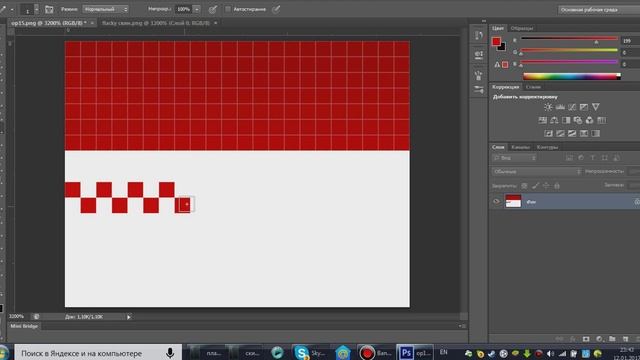This screenshot has width=640, height=360.
Task: Open the Brush panel from options bar
Action: tap(49, 9)
